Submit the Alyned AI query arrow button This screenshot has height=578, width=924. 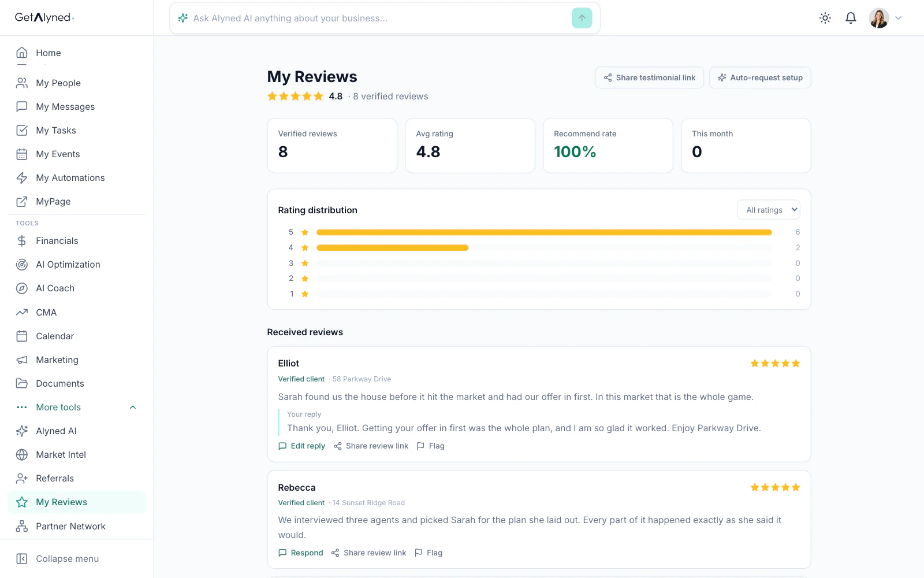pyautogui.click(x=582, y=18)
